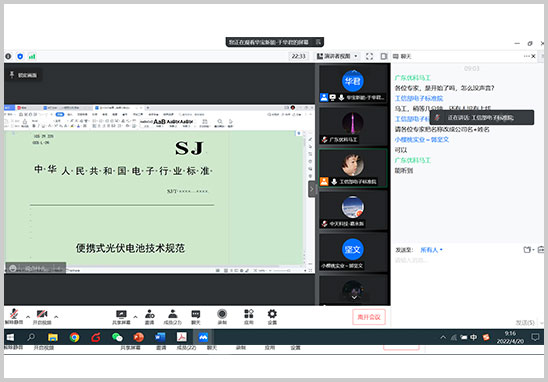Open PDF reader from taskbar
Image resolution: width=548 pixels, height=382 pixels.
pyautogui.click(x=181, y=337)
